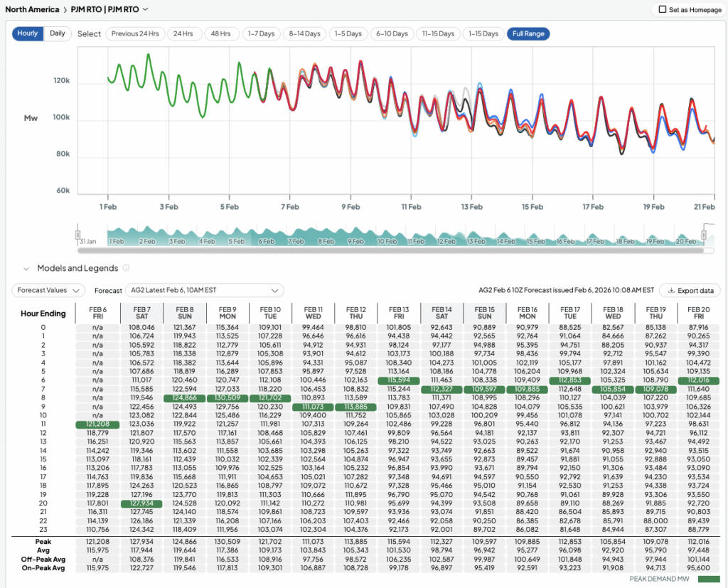Open the AG2 Latest forecast selector
This screenshot has height=588, width=728.
(204, 290)
